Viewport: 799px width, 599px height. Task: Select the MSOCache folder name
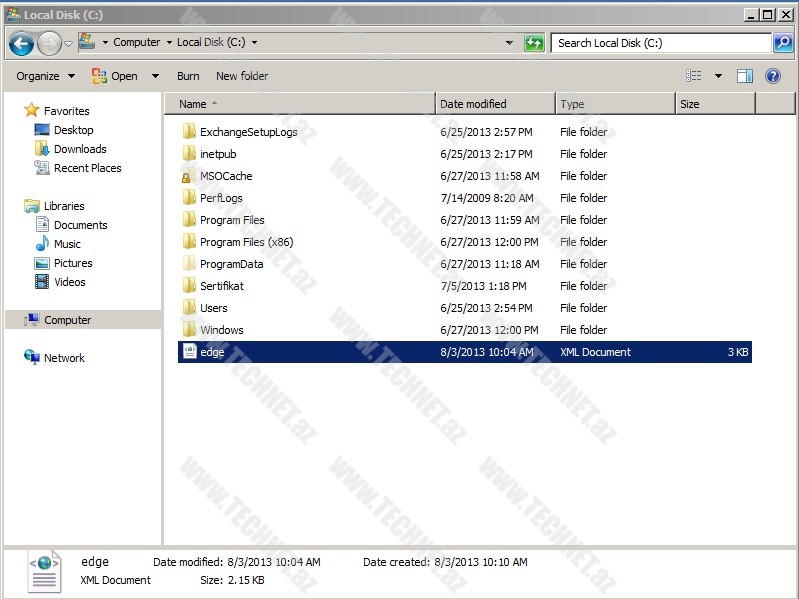[226, 176]
